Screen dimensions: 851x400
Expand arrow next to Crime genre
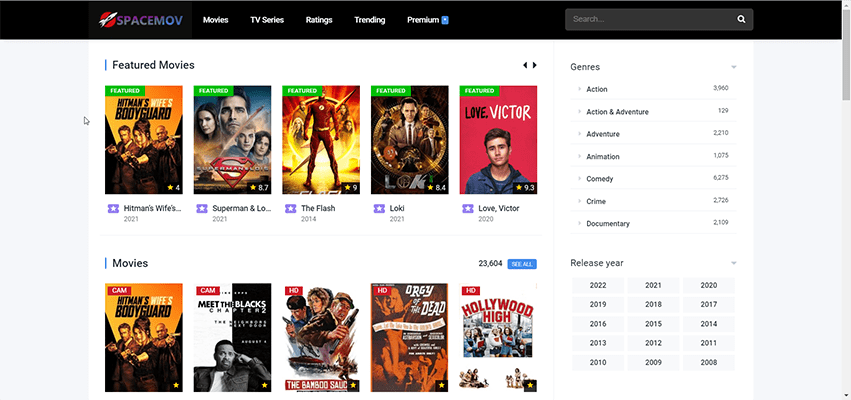point(580,201)
